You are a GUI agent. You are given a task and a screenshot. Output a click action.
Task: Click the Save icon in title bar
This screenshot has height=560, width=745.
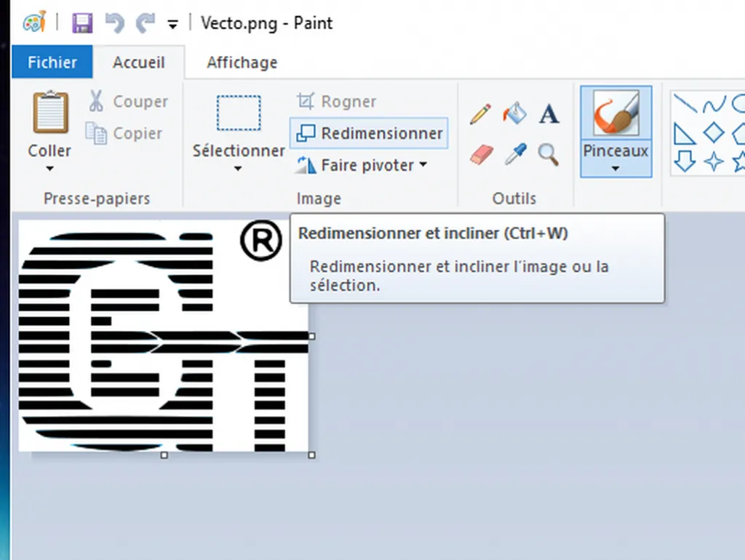[82, 23]
